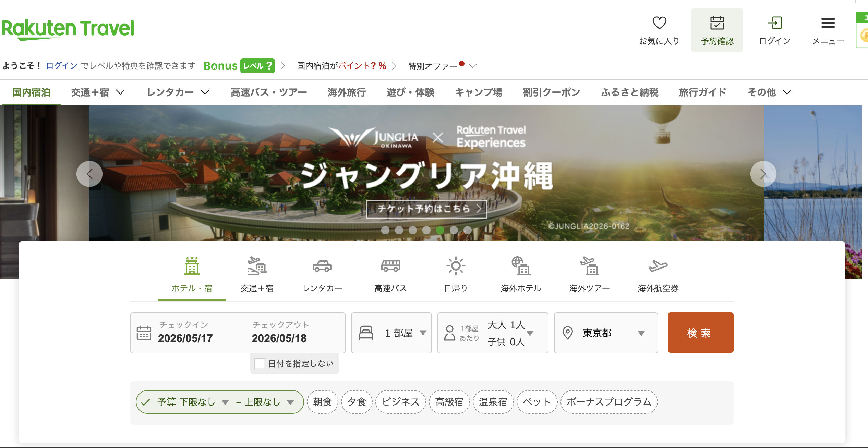Jump to last banner carousel dot
The height and width of the screenshot is (448, 868).
468,230
